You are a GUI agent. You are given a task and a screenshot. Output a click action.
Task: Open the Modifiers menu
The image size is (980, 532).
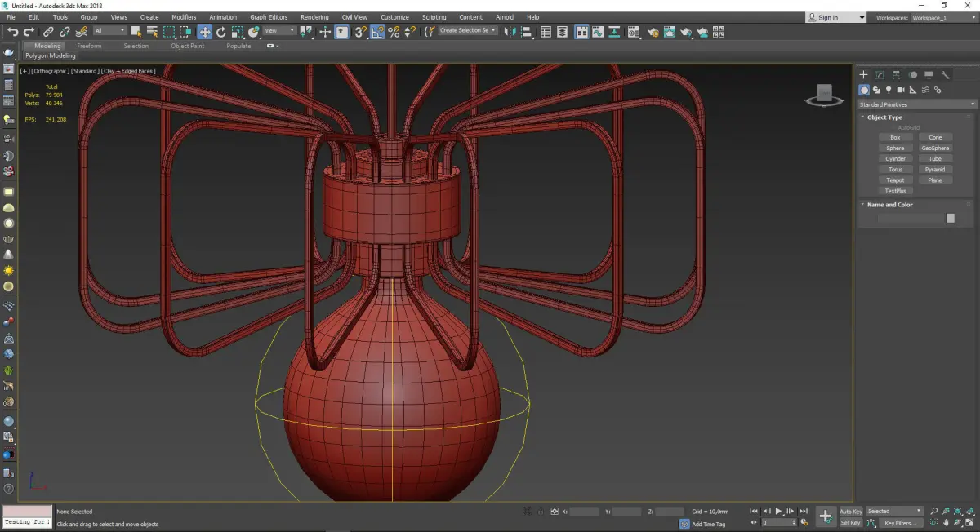coord(184,17)
